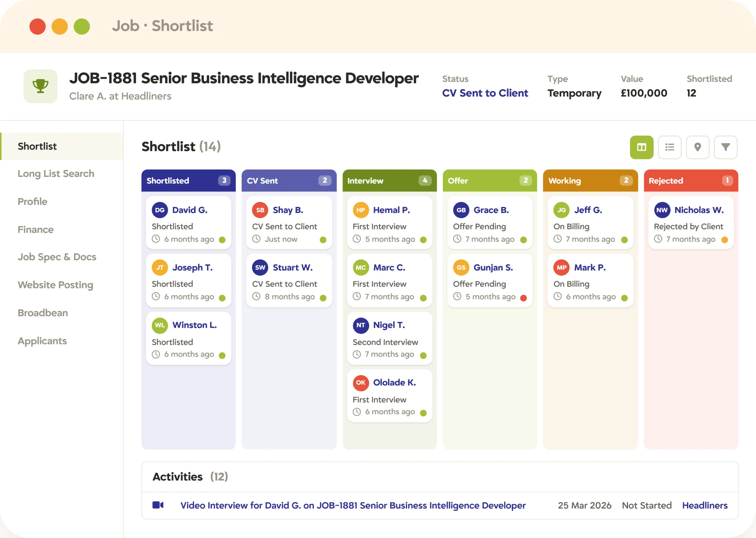Open Nigel T. candidate name link
Image resolution: width=756 pixels, height=538 pixels.
pos(389,325)
